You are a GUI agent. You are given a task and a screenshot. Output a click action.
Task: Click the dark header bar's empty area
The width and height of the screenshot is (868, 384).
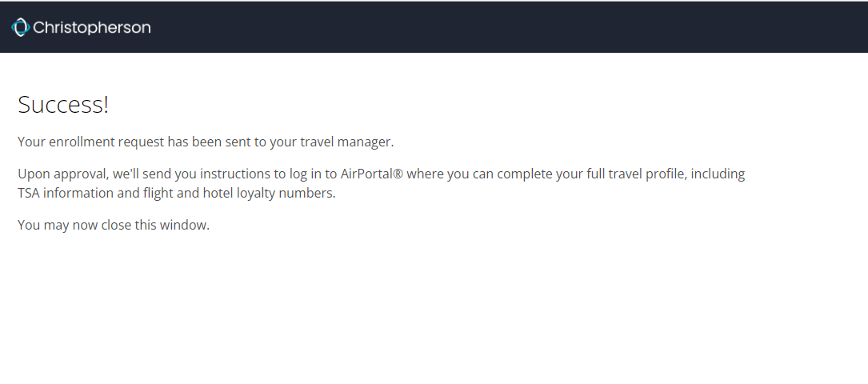(x=498, y=27)
